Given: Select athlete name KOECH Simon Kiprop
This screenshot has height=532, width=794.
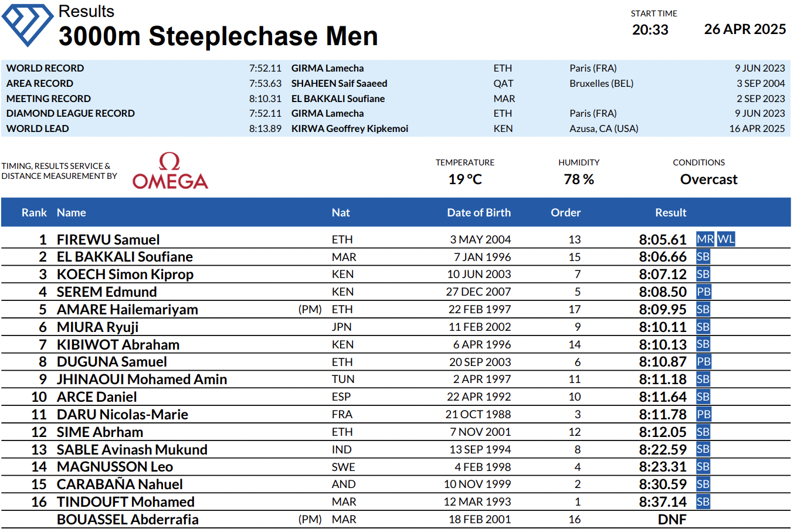Looking at the screenshot, I should click(125, 275).
